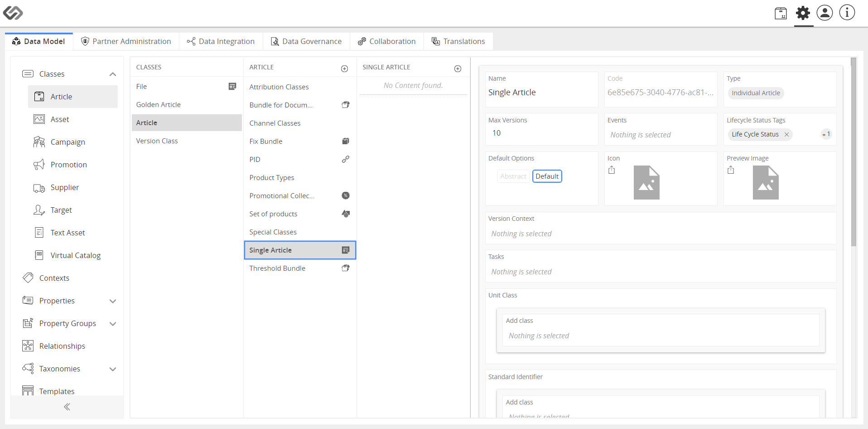Select Asset in the sidebar

point(72,119)
